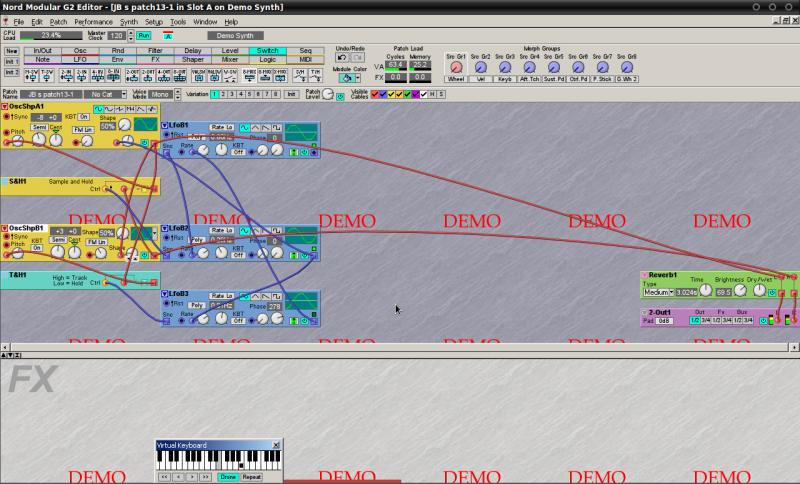Viewport: 800px width, 484px height.
Task: Switch to the Osc module tab
Action: (80, 50)
